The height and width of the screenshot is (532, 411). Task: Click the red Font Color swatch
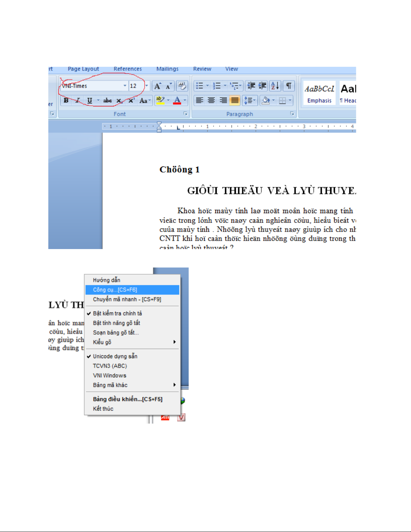pyautogui.click(x=177, y=100)
